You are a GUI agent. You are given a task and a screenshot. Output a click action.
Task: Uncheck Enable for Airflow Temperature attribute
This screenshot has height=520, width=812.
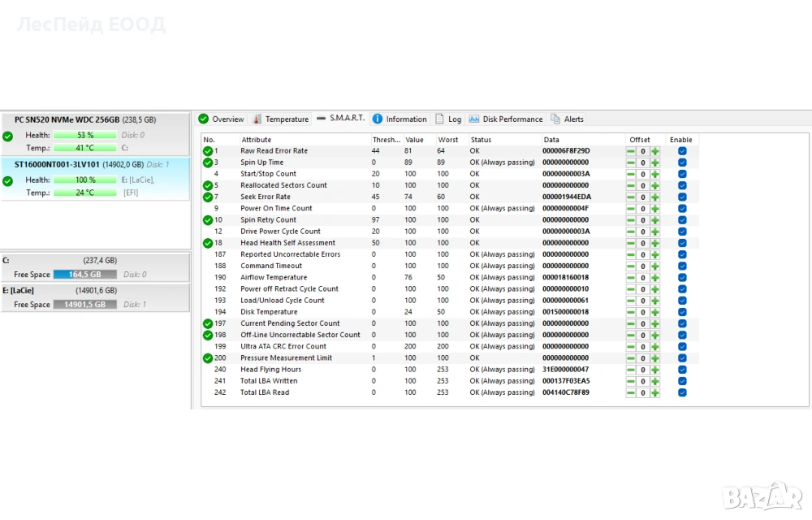coord(682,278)
